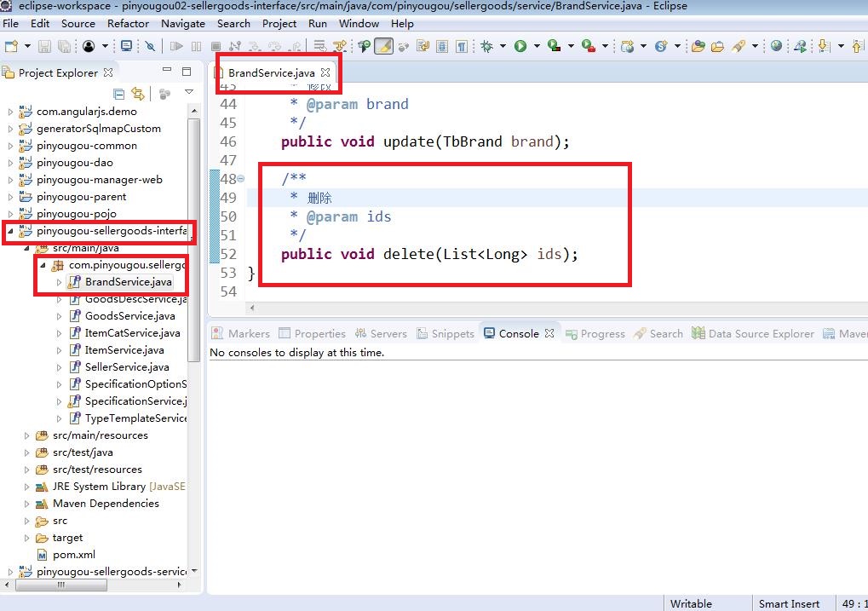Click the Previous Annotation up arrow icon
868x611 pixels.
click(x=859, y=47)
